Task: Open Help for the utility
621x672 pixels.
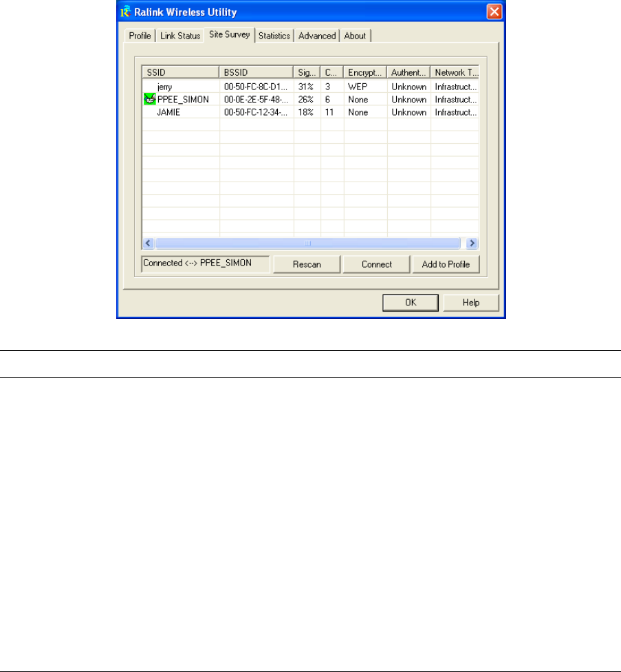Action: pyautogui.click(x=471, y=303)
